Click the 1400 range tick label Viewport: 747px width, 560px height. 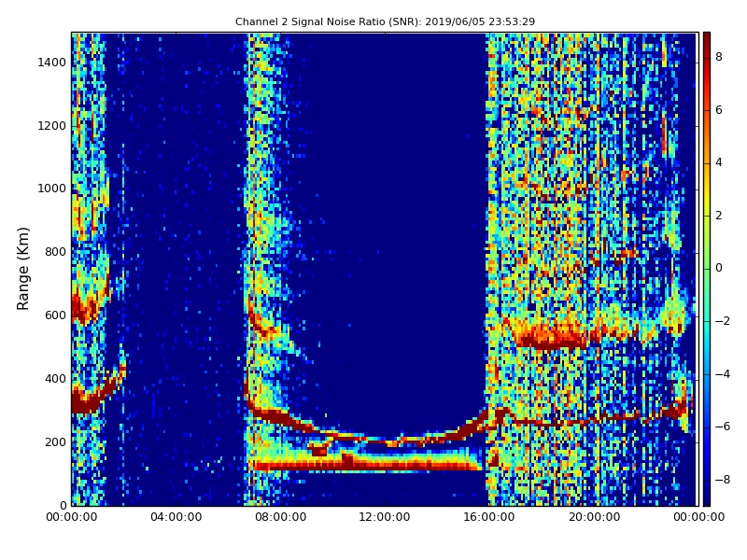click(52, 63)
